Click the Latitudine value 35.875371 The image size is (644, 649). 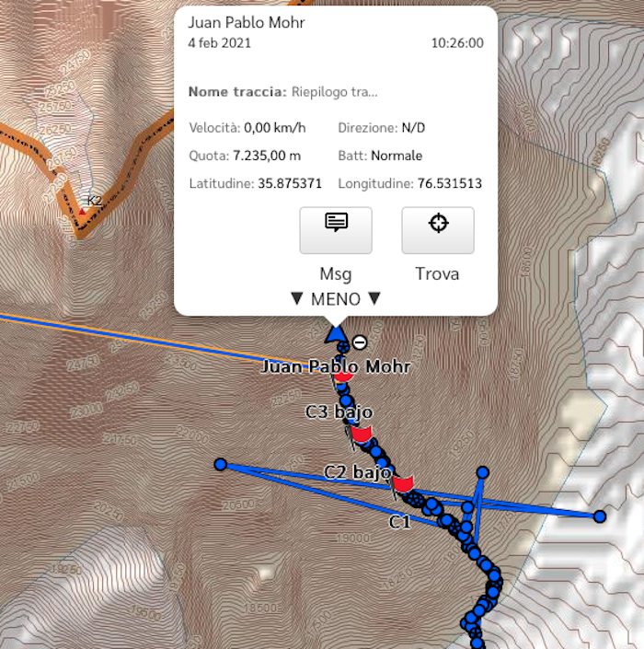pos(290,183)
